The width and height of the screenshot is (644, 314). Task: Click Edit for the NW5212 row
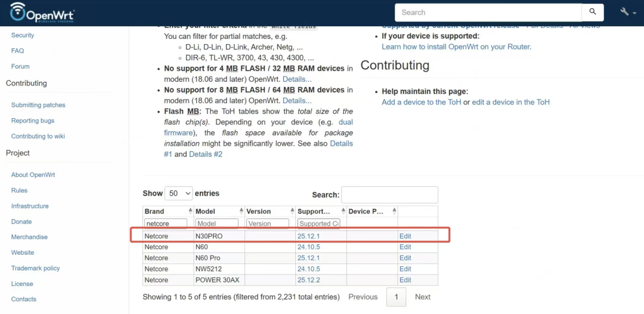405,269
